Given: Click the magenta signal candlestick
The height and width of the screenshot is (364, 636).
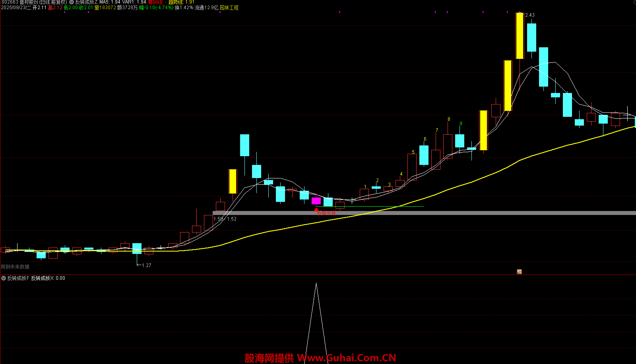Looking at the screenshot, I should pos(316,201).
